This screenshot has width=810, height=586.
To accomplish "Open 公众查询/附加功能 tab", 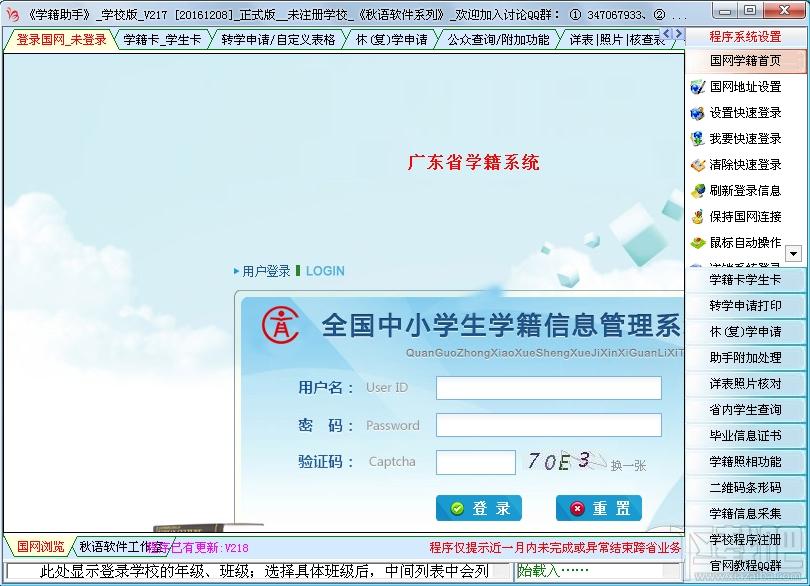I will tap(498, 39).
